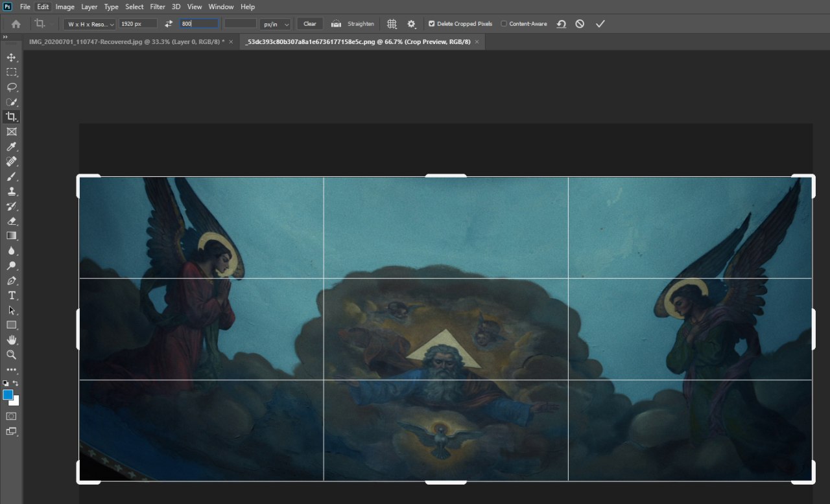
Task: Open the Type menu
Action: [112, 6]
